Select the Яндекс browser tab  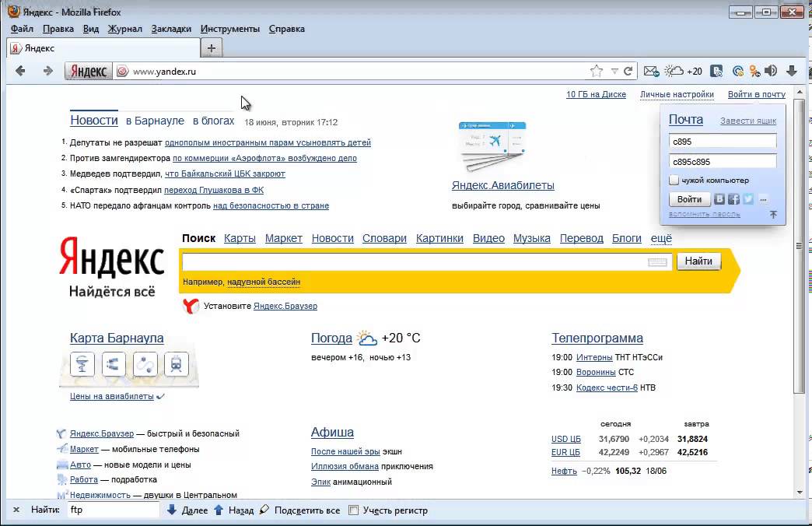click(x=103, y=48)
